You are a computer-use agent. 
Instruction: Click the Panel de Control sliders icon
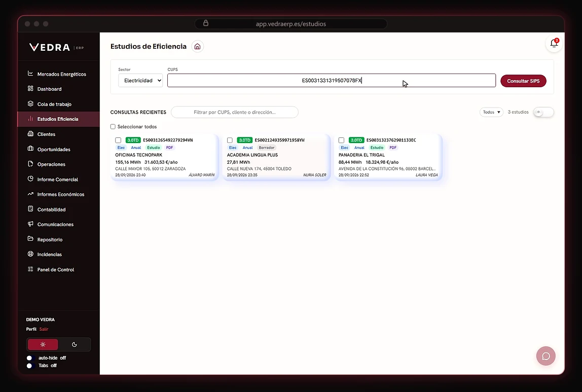pyautogui.click(x=30, y=269)
